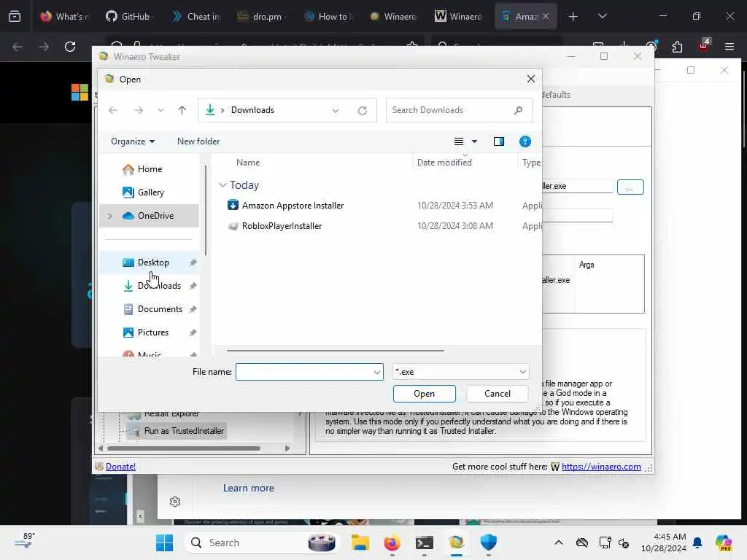Click New folder button

(x=198, y=141)
